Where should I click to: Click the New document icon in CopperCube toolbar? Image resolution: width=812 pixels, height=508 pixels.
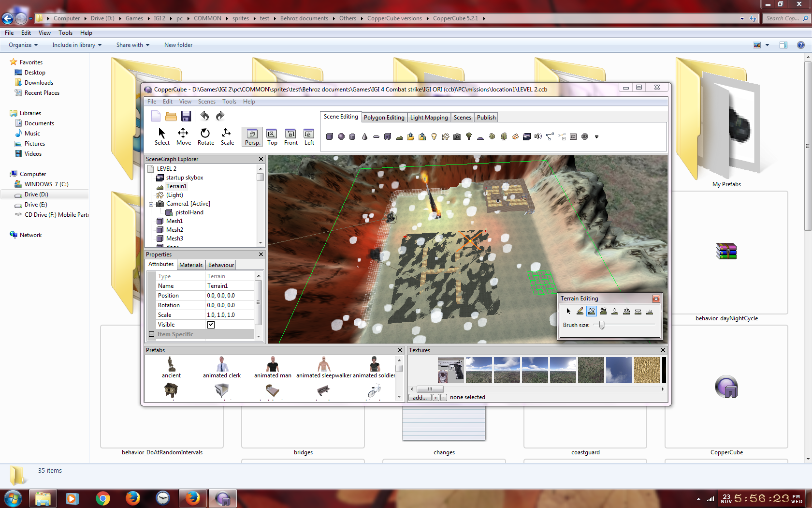pos(156,116)
